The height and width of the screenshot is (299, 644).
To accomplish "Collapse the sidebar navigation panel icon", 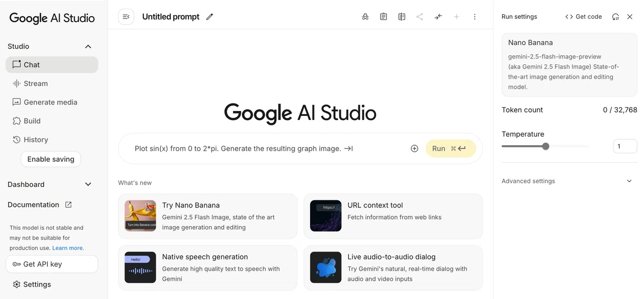I will 126,17.
